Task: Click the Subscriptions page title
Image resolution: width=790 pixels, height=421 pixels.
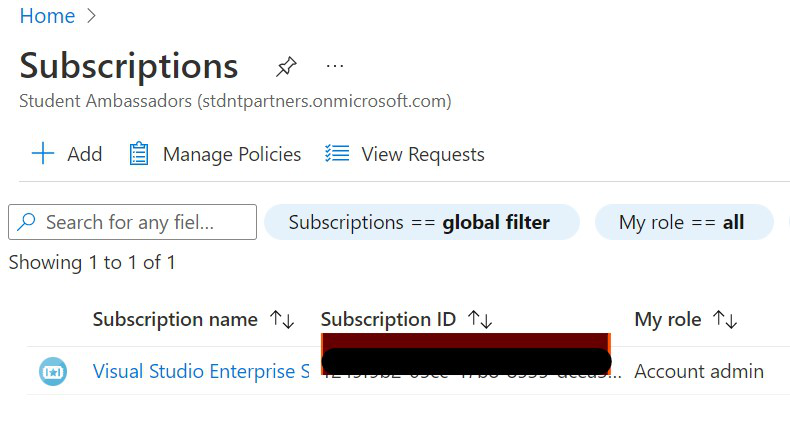Action: (x=129, y=66)
